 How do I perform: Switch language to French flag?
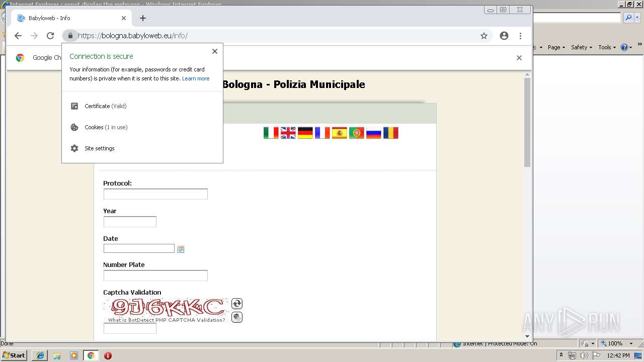coord(323,133)
